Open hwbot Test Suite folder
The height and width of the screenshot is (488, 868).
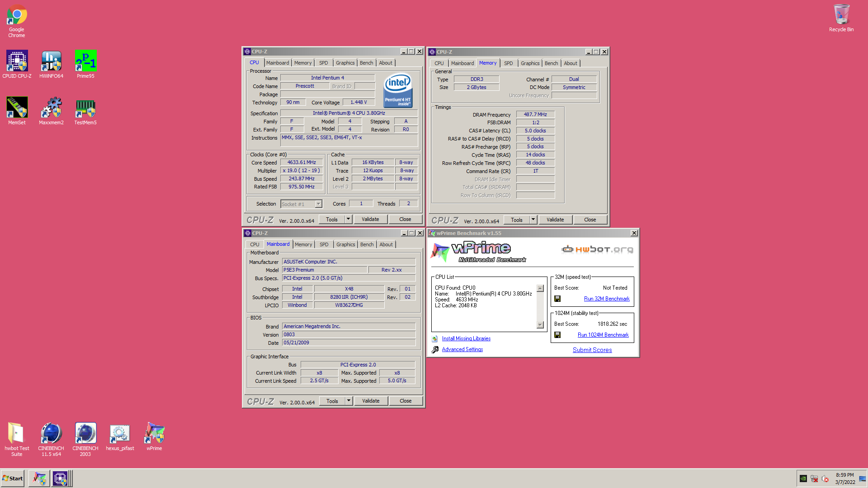coord(17,439)
